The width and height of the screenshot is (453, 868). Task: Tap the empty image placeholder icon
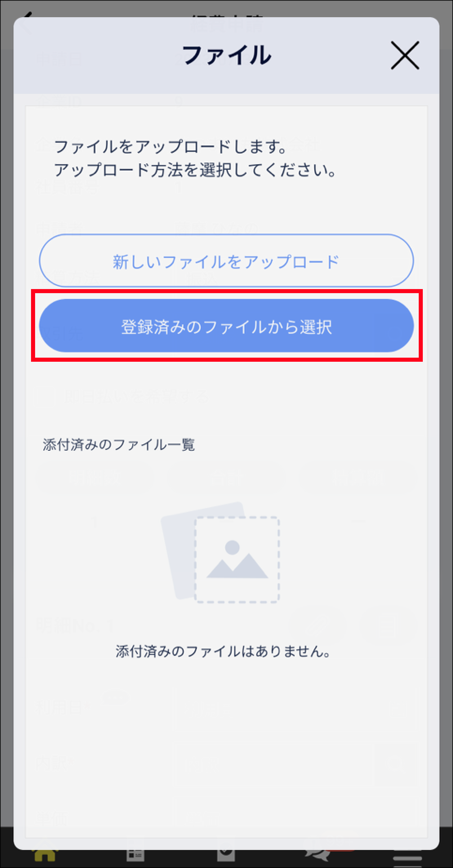(x=237, y=560)
